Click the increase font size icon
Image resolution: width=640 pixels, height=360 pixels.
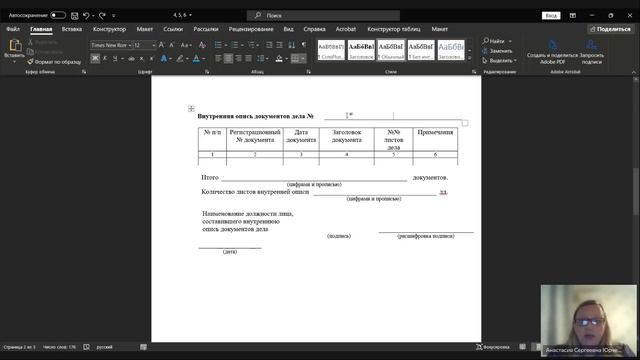click(162, 45)
